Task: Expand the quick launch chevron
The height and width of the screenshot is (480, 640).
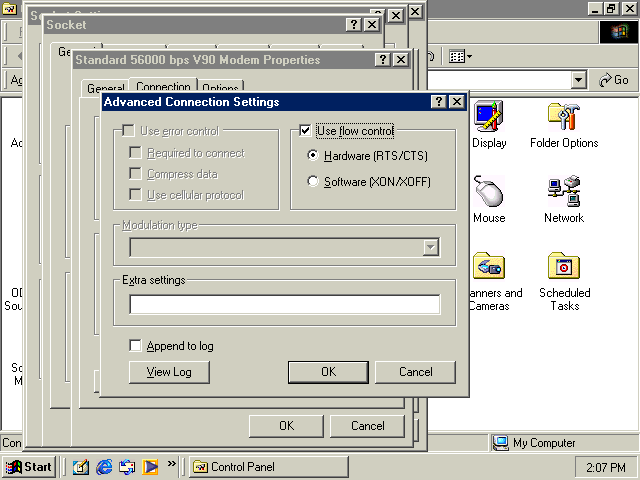Action: (x=171, y=464)
